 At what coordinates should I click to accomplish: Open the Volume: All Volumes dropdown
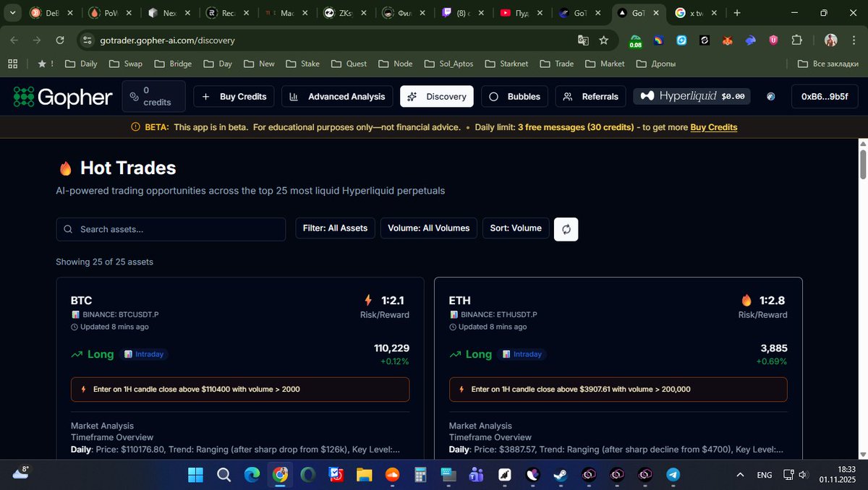point(428,228)
